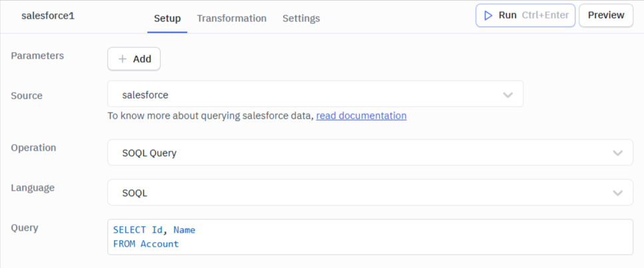The image size is (644, 268).
Task: Open the read documentation link
Action: tap(362, 116)
